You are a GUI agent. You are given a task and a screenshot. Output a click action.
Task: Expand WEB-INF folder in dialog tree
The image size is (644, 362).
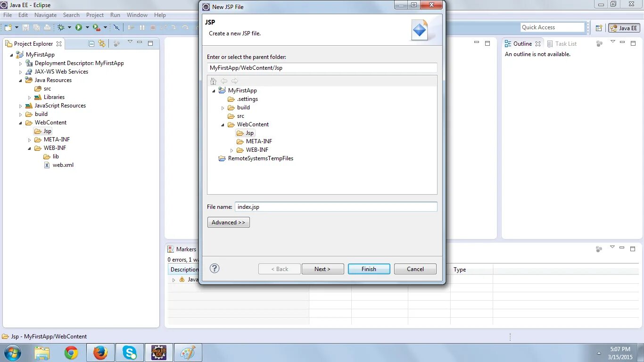coord(231,150)
